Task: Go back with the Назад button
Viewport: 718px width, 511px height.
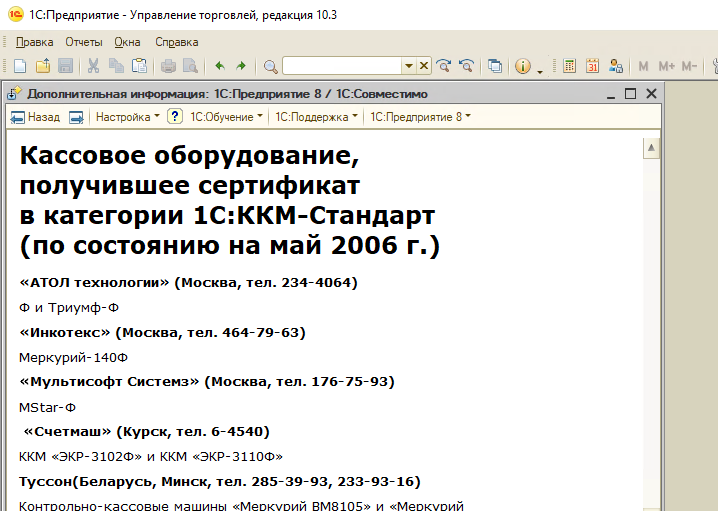Action: [35, 117]
